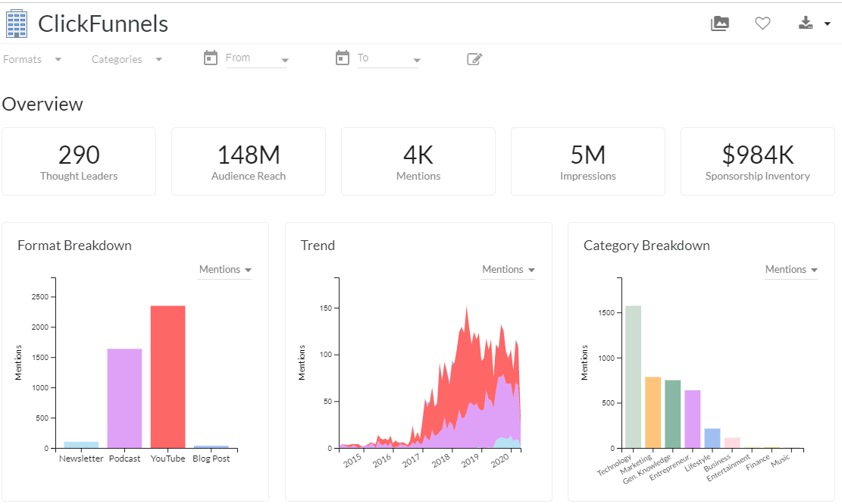Click the green Gen. Knowledge bar
This screenshot has width=842, height=504.
(x=673, y=414)
